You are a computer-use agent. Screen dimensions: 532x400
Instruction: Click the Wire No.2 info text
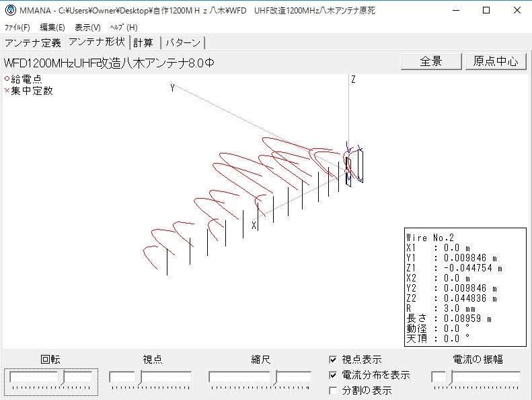430,238
